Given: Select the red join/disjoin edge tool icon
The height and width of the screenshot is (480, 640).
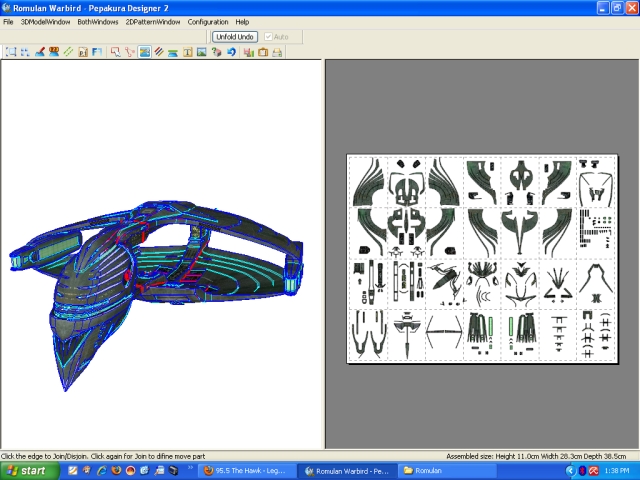Looking at the screenshot, I should [x=130, y=52].
